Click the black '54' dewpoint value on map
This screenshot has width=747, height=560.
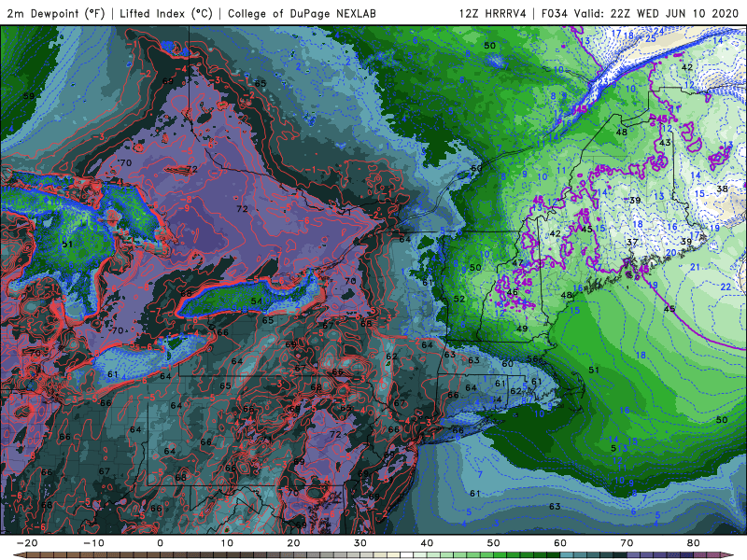pyautogui.click(x=256, y=301)
